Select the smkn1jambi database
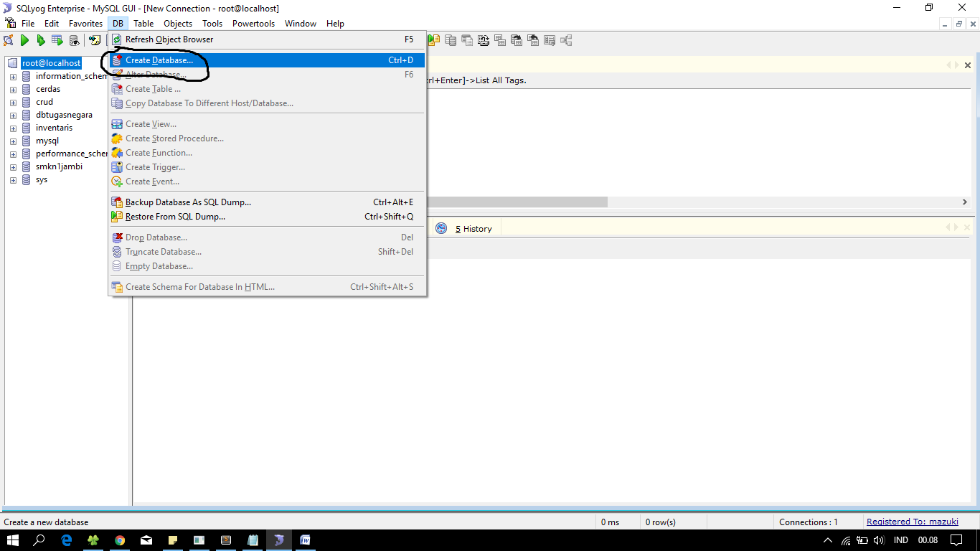The image size is (980, 551). tap(59, 166)
